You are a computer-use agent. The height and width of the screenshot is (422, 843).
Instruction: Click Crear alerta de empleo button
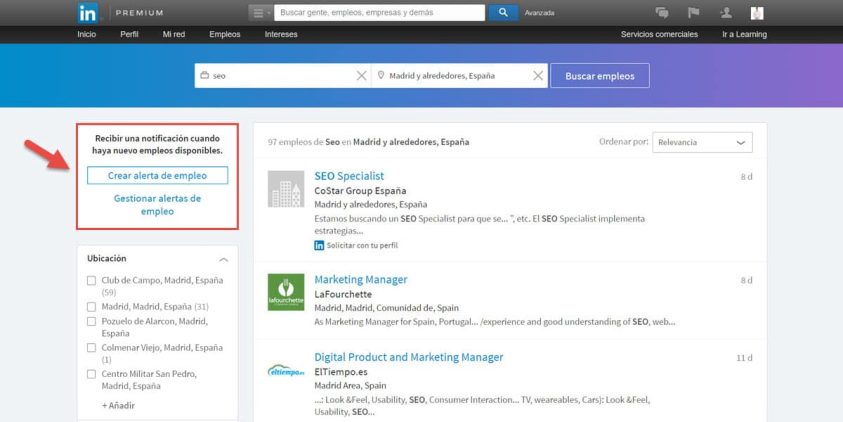pos(158,176)
